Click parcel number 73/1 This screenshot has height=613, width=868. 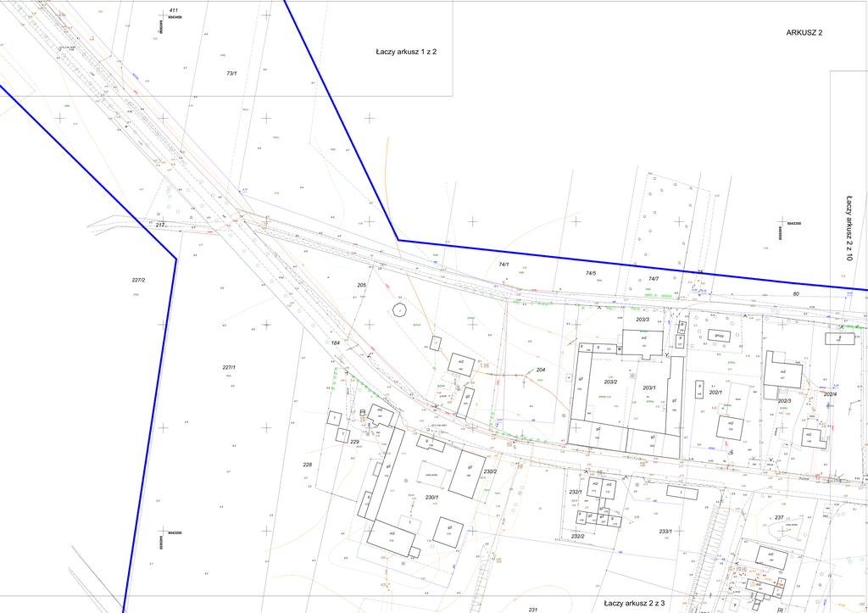pos(231,74)
